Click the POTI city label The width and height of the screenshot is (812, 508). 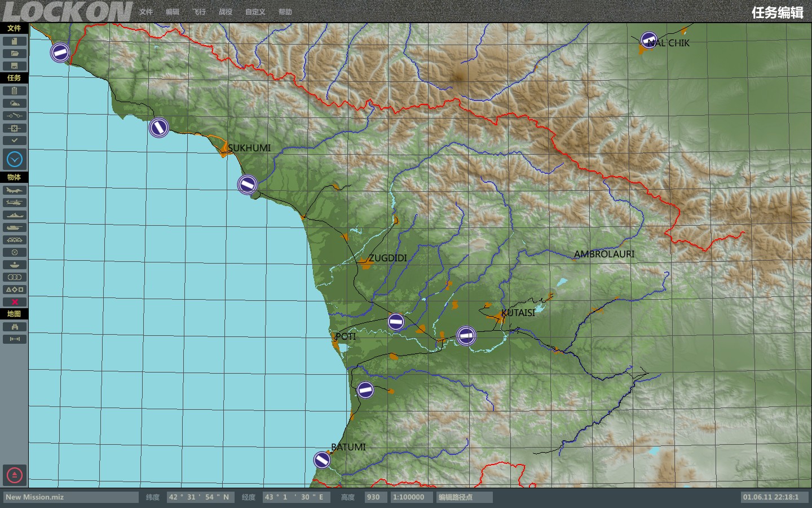point(346,336)
